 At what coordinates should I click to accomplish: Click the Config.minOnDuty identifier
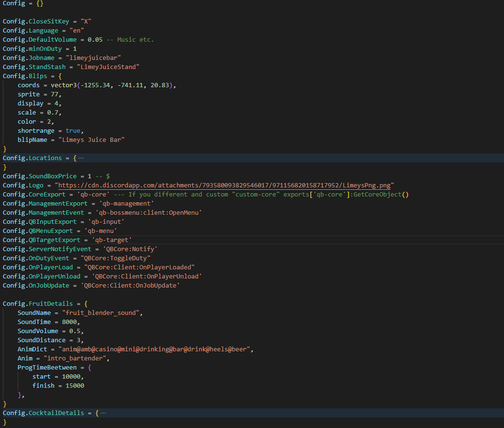pos(32,49)
